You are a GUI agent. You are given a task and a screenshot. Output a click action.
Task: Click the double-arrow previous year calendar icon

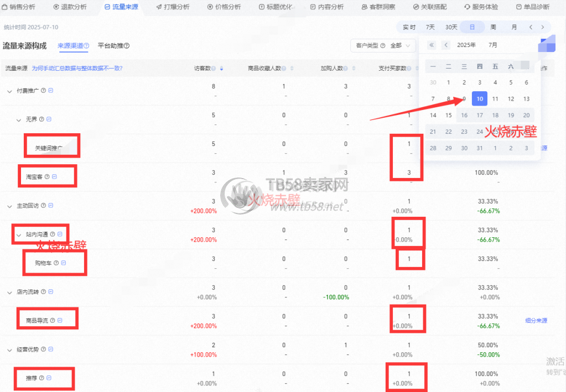point(432,45)
